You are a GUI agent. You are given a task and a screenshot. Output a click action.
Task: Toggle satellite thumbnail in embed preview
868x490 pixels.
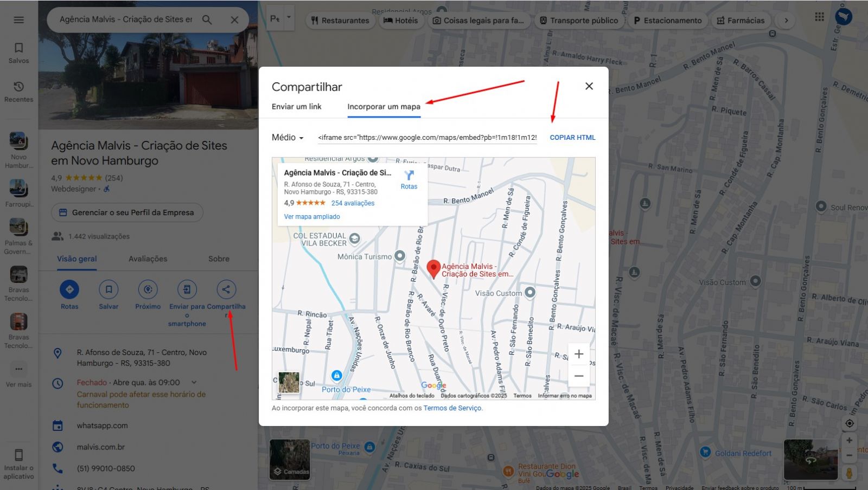(x=289, y=382)
